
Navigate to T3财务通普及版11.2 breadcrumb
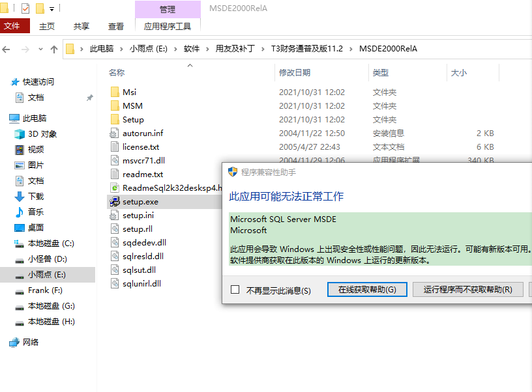coord(306,49)
